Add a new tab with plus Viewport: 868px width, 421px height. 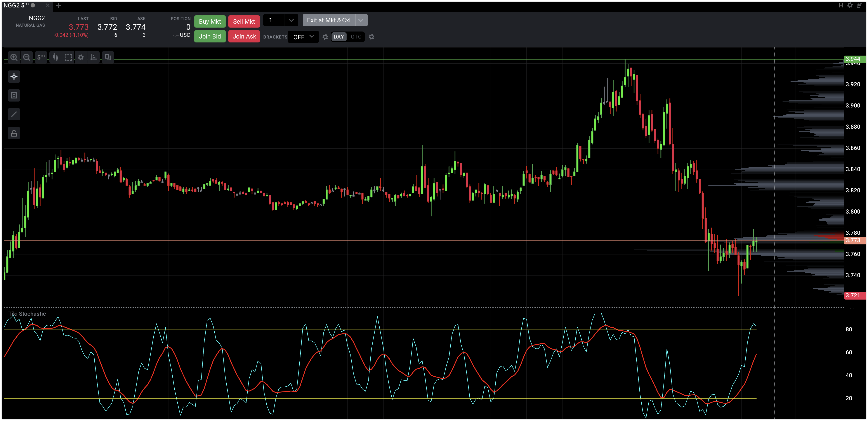[59, 5]
